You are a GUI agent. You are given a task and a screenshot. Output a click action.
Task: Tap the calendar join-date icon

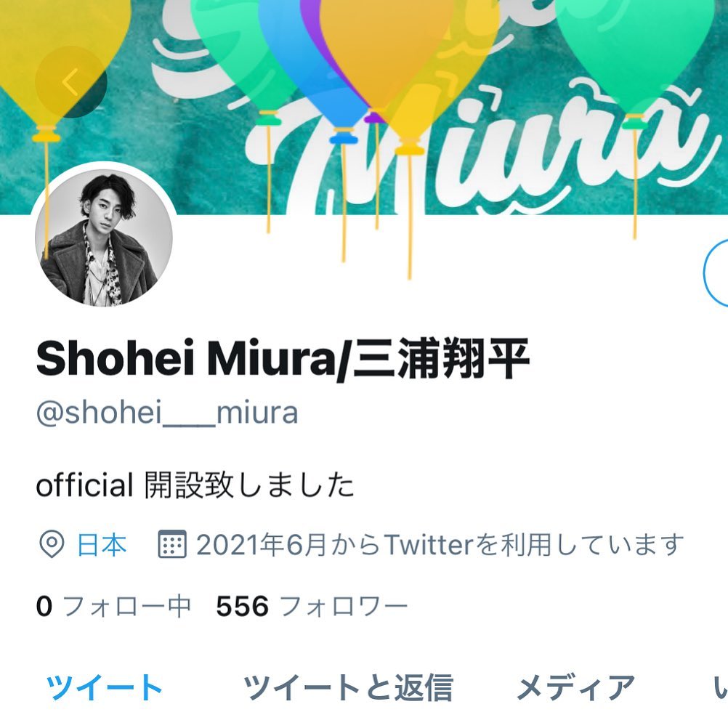click(172, 543)
